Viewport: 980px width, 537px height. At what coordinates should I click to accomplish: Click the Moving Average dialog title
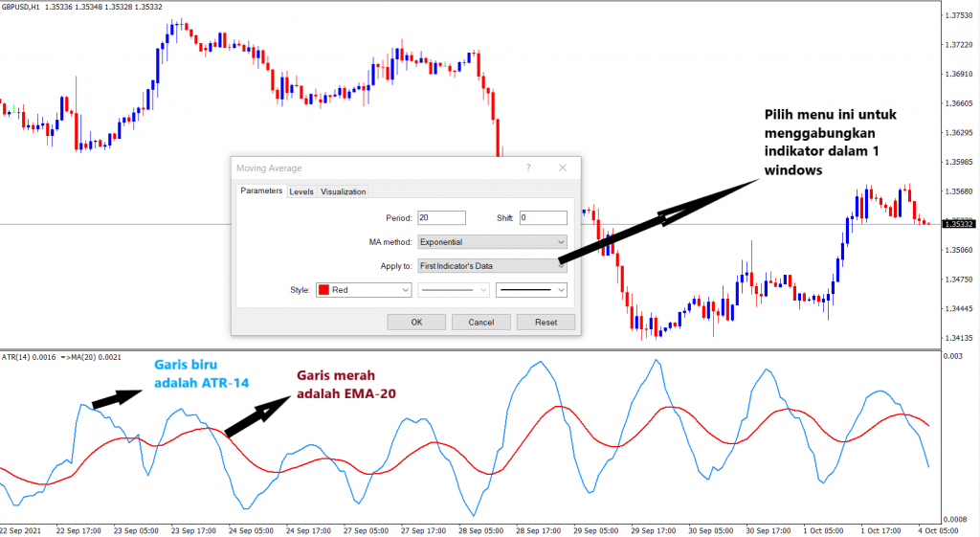tap(269, 168)
